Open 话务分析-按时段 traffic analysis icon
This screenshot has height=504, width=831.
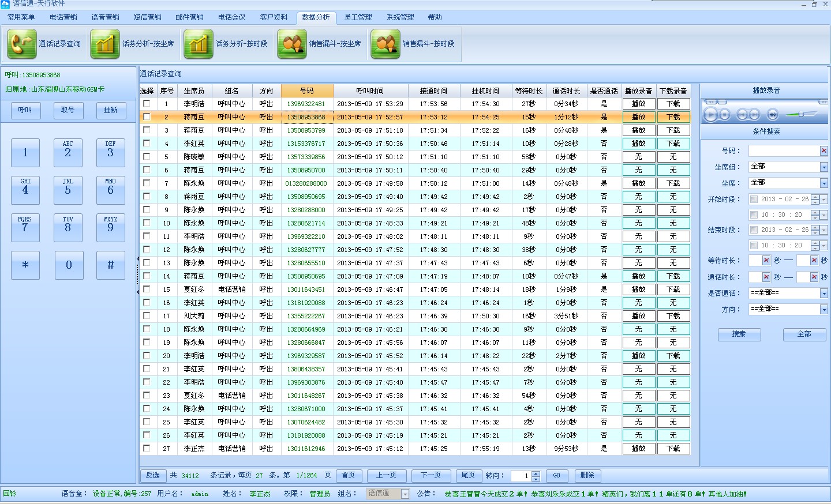199,44
